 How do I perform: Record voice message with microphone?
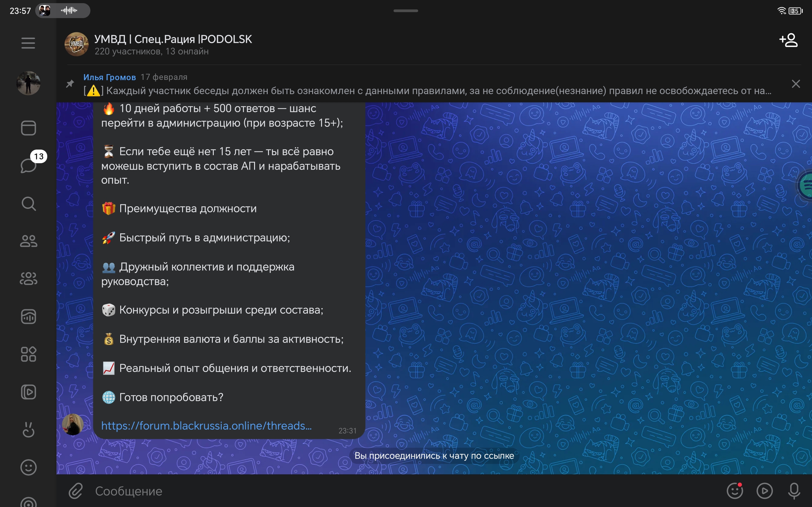pos(794,491)
